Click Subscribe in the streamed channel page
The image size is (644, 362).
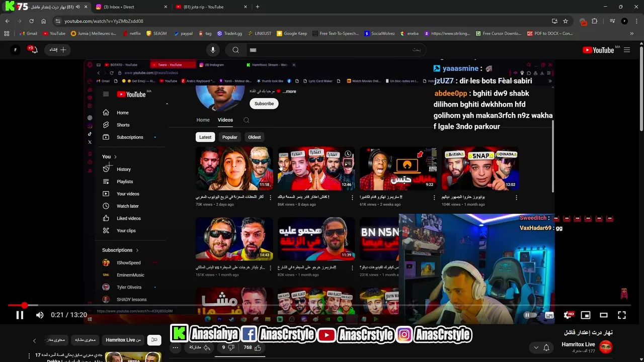(264, 104)
